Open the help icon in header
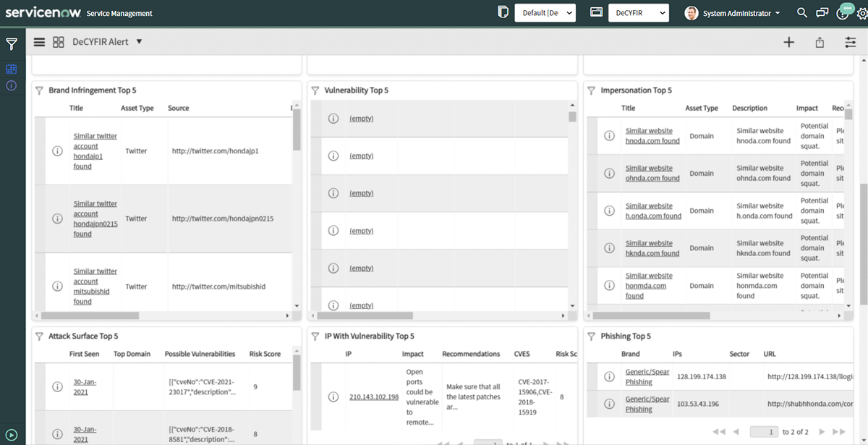Screen dimensions: 868x445 843,13
